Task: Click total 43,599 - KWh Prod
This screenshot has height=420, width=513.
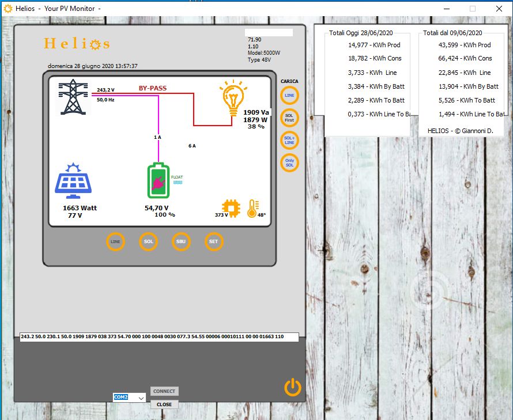Action: tap(465, 45)
